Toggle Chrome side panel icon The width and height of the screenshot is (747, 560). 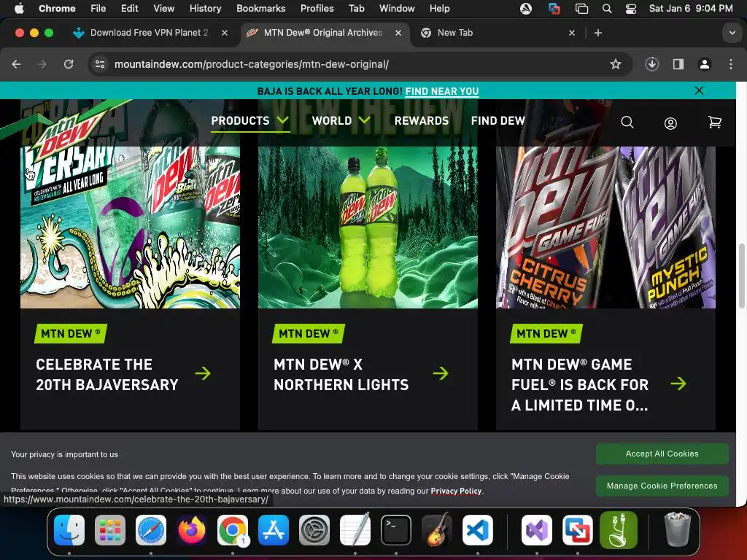click(678, 64)
